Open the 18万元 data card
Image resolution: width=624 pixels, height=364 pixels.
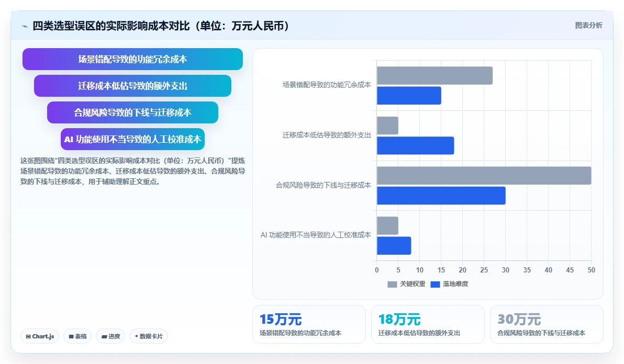tap(428, 324)
